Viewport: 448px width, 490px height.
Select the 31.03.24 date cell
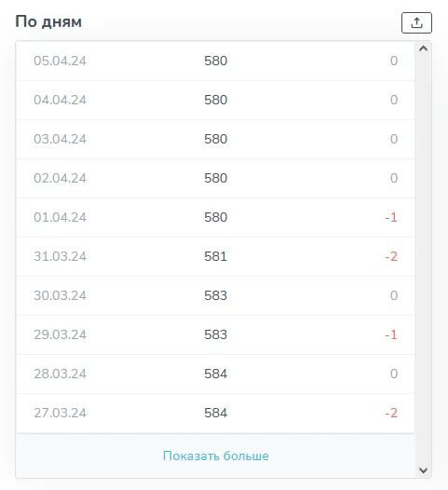point(60,256)
